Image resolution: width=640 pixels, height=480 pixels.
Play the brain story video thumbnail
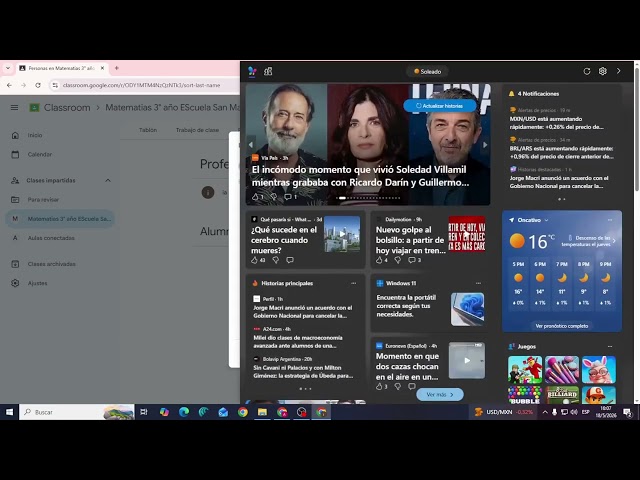[x=342, y=234]
